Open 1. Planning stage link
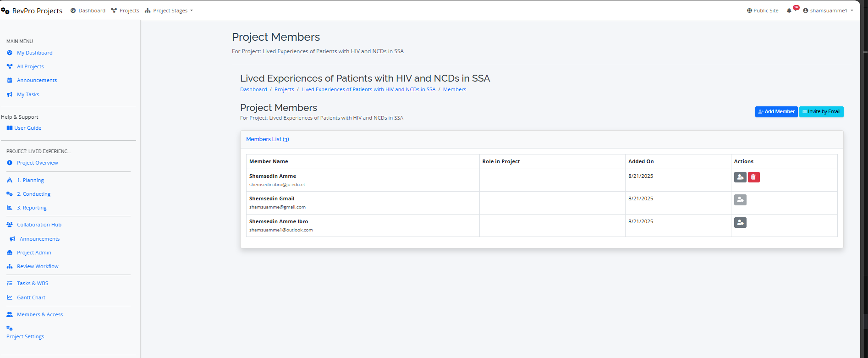The width and height of the screenshot is (868, 358). pyautogui.click(x=30, y=180)
